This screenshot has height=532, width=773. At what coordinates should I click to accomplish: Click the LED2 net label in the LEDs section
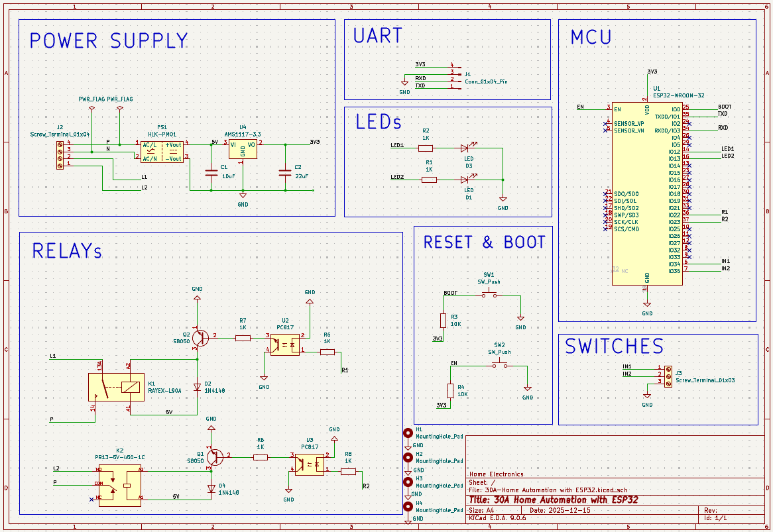click(397, 177)
